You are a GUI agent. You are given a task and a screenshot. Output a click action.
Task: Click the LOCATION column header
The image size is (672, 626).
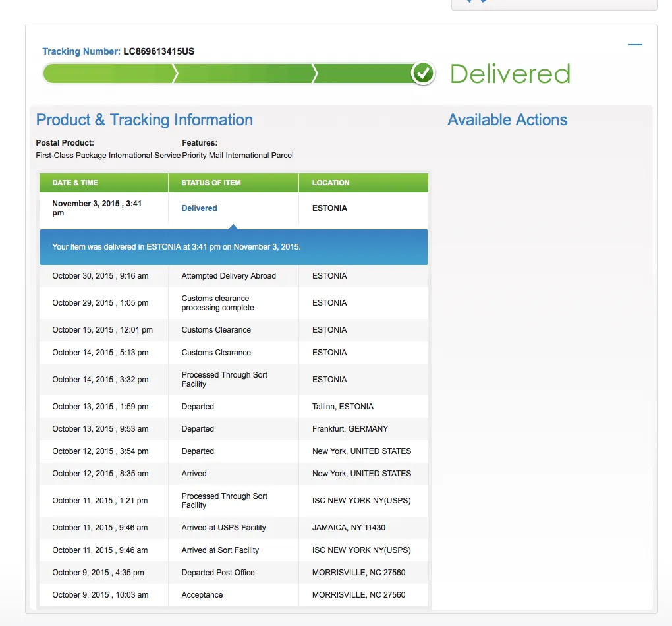tap(364, 183)
